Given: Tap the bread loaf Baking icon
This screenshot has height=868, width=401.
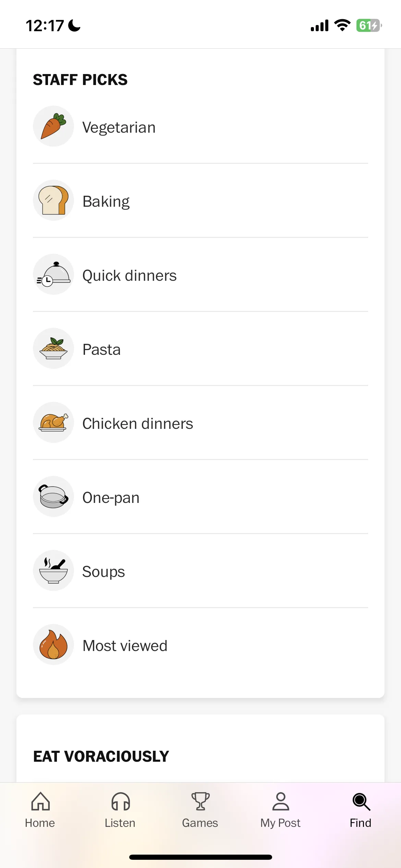Looking at the screenshot, I should 53,200.
